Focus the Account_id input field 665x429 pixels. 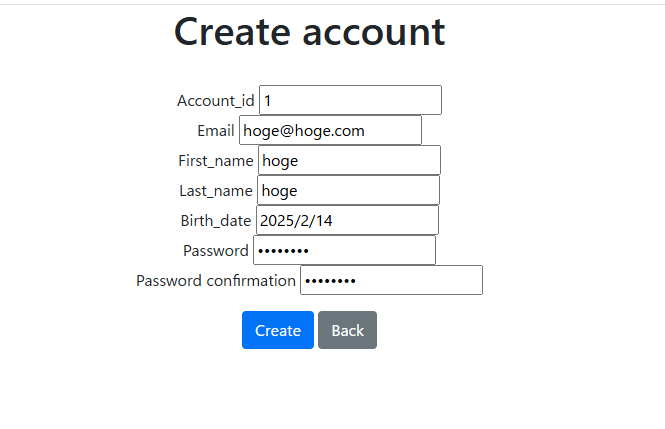click(x=350, y=100)
